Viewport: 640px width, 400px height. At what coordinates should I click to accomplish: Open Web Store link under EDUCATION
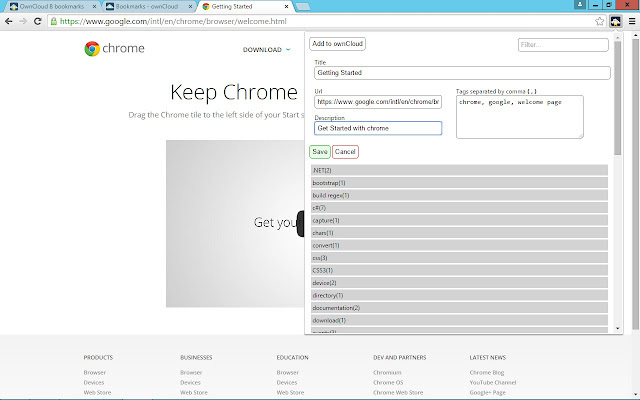point(290,393)
